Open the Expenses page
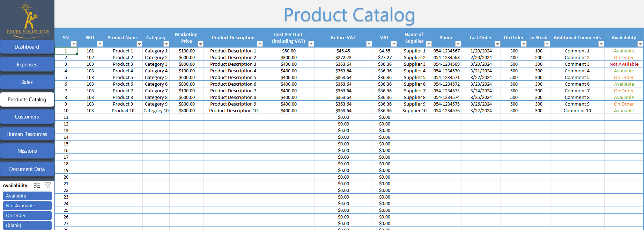Image resolution: width=644 pixels, height=230 pixels. coord(27,65)
